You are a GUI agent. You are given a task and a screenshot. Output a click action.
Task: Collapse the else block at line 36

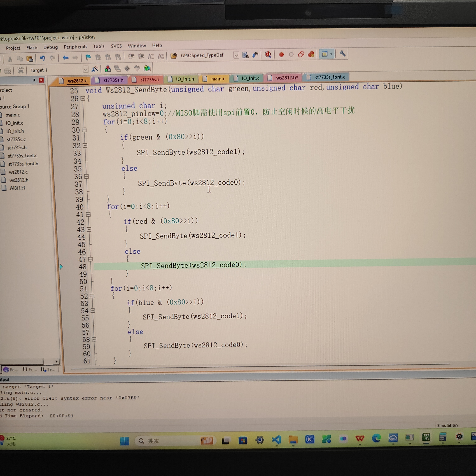pyautogui.click(x=86, y=176)
